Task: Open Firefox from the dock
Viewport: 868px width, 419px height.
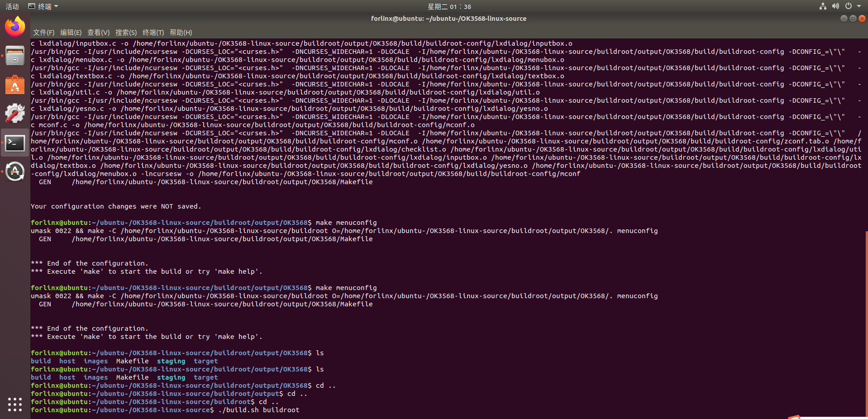Action: [x=15, y=27]
